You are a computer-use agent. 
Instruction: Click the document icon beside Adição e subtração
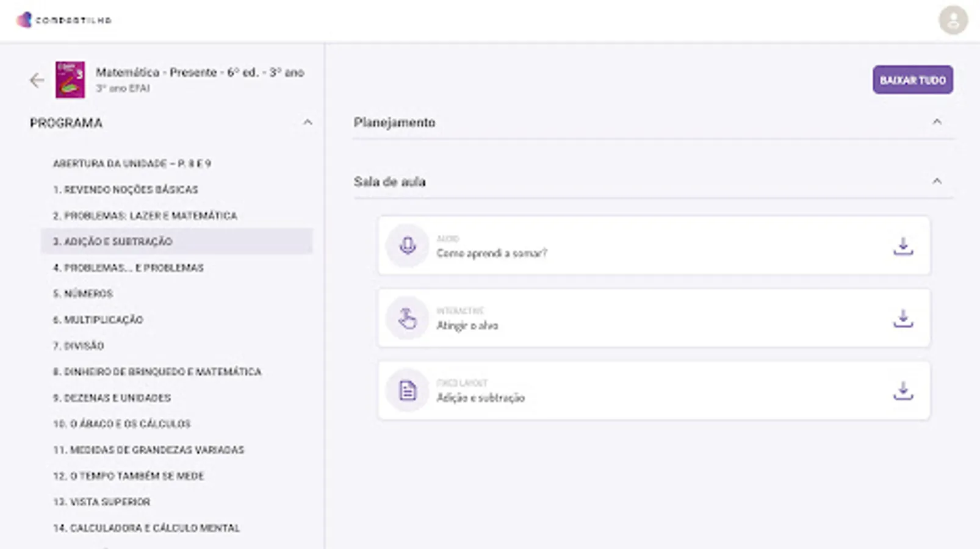[x=406, y=390]
